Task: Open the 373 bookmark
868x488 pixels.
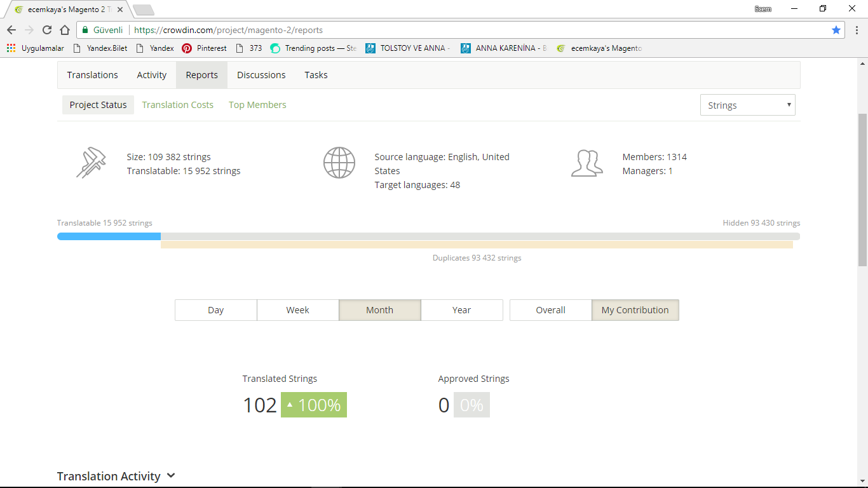Action: click(248, 48)
